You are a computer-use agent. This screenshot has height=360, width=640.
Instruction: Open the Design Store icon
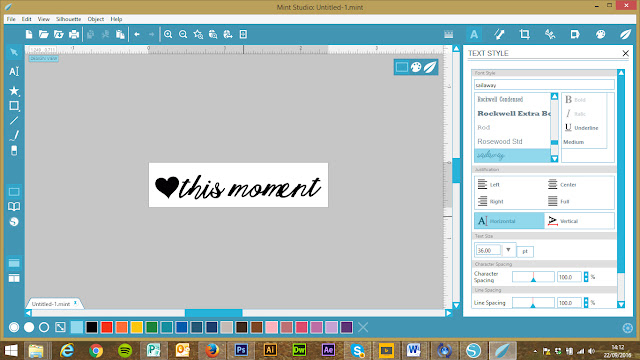[x=14, y=222]
